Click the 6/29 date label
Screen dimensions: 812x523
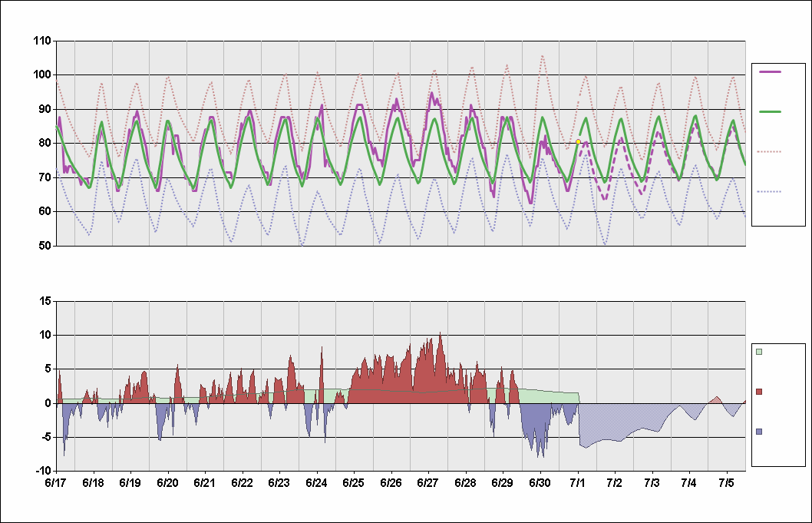pyautogui.click(x=503, y=483)
